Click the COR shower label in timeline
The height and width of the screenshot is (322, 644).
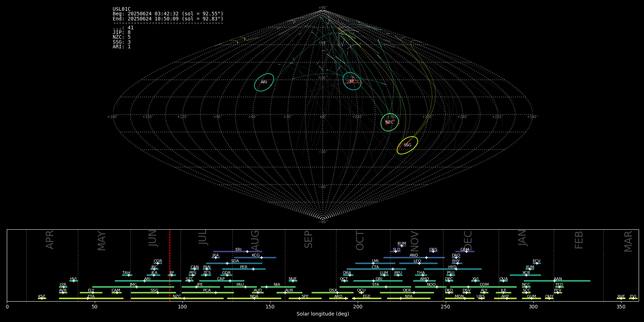158,261
